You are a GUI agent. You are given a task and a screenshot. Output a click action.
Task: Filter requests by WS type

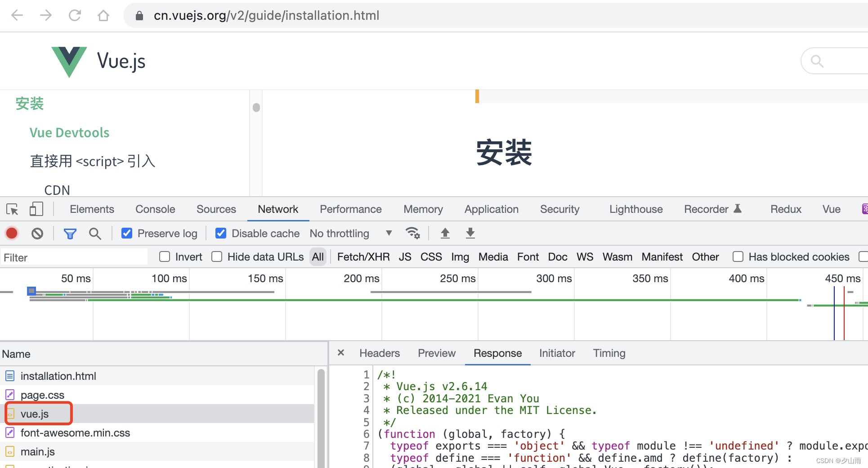pos(585,257)
